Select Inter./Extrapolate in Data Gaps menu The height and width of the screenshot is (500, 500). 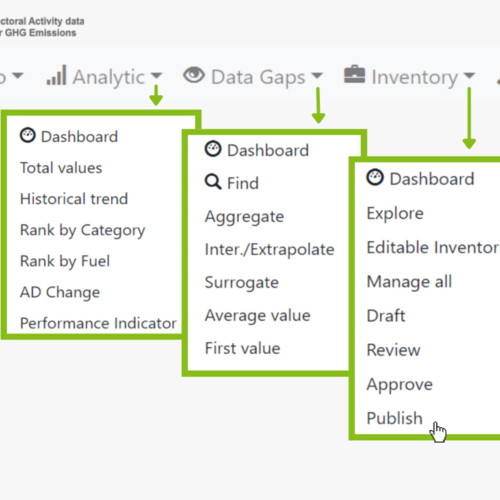click(270, 250)
